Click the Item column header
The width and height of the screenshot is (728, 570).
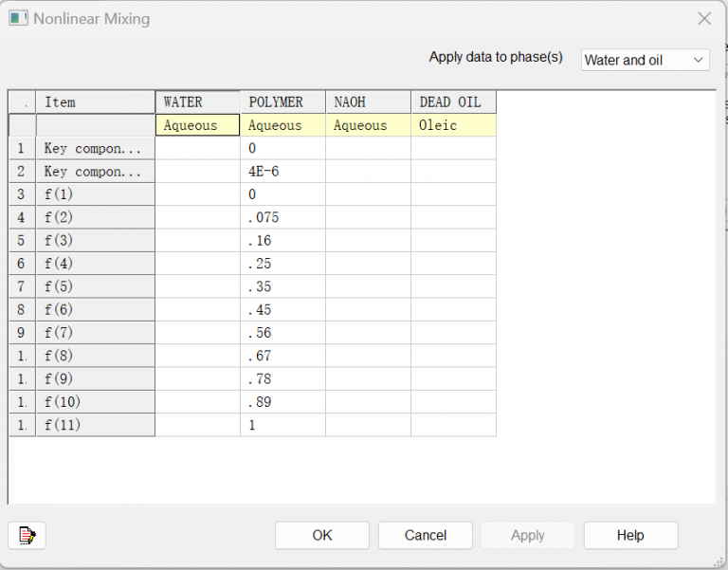(95, 101)
